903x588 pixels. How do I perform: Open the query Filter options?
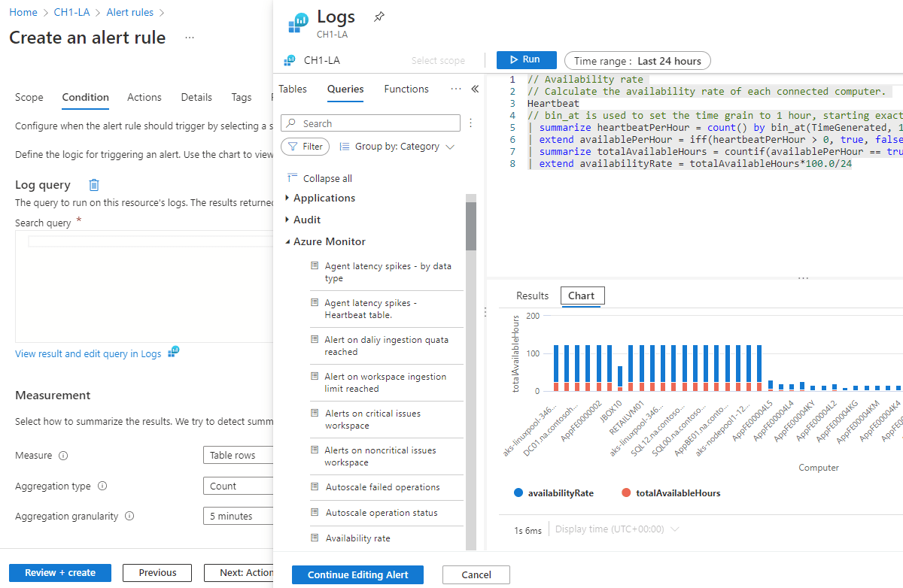click(x=305, y=147)
